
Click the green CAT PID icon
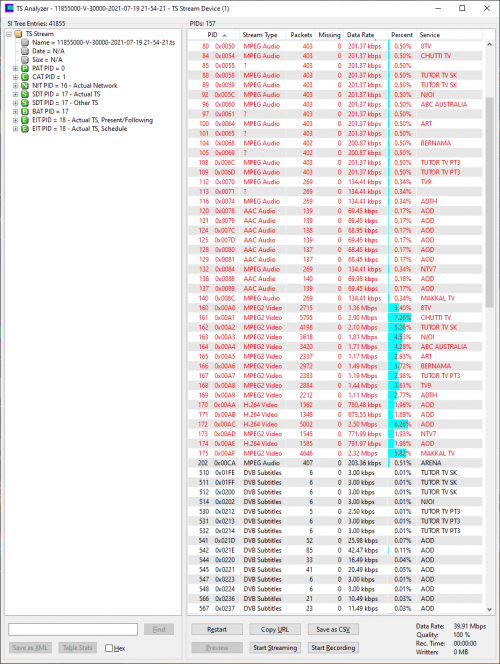(25, 77)
